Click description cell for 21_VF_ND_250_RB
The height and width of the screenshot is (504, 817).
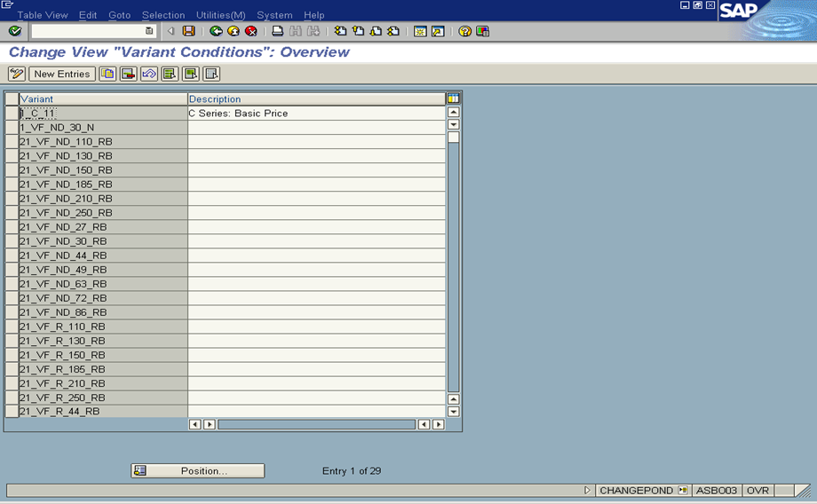(317, 212)
